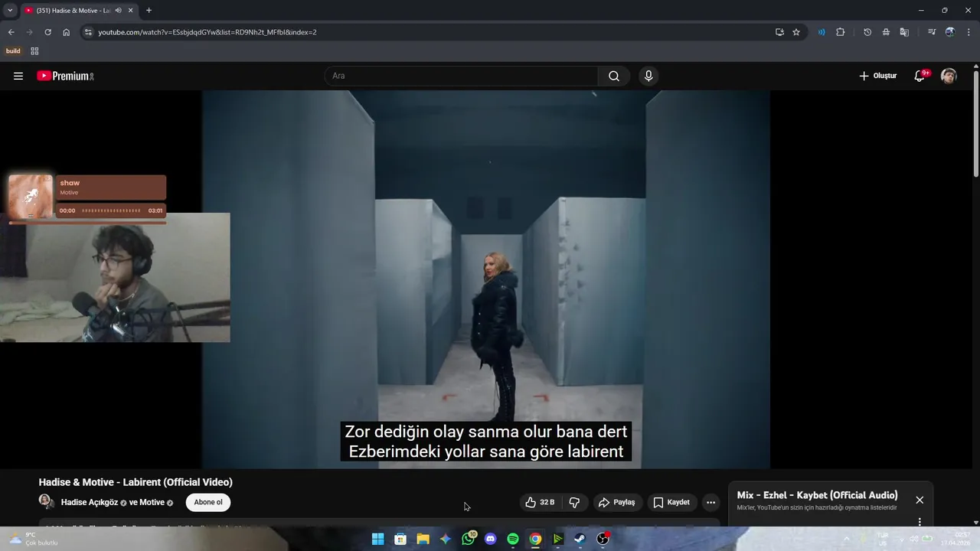Share the video via Paylaş
Viewport: 980px width, 551px height.
(616, 502)
